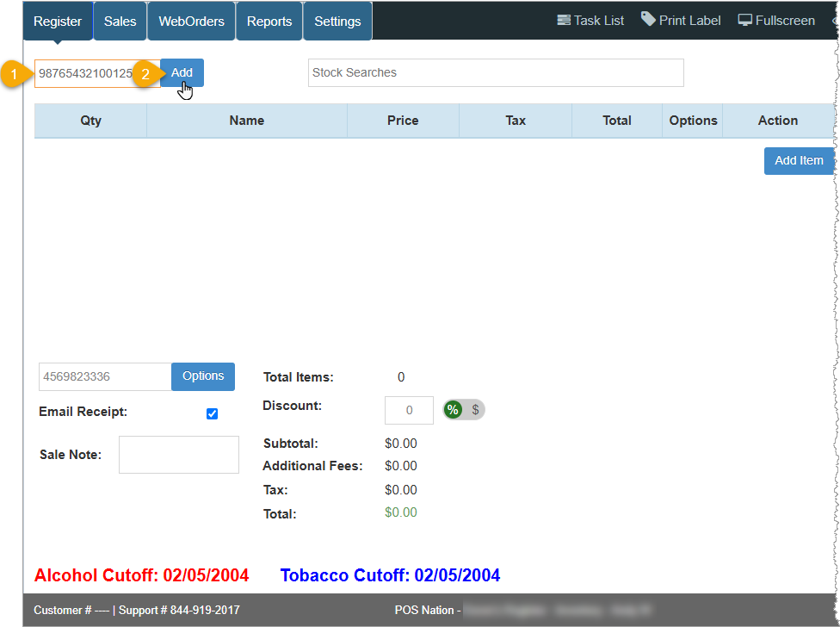Click inside the Sale Note box

tap(178, 454)
